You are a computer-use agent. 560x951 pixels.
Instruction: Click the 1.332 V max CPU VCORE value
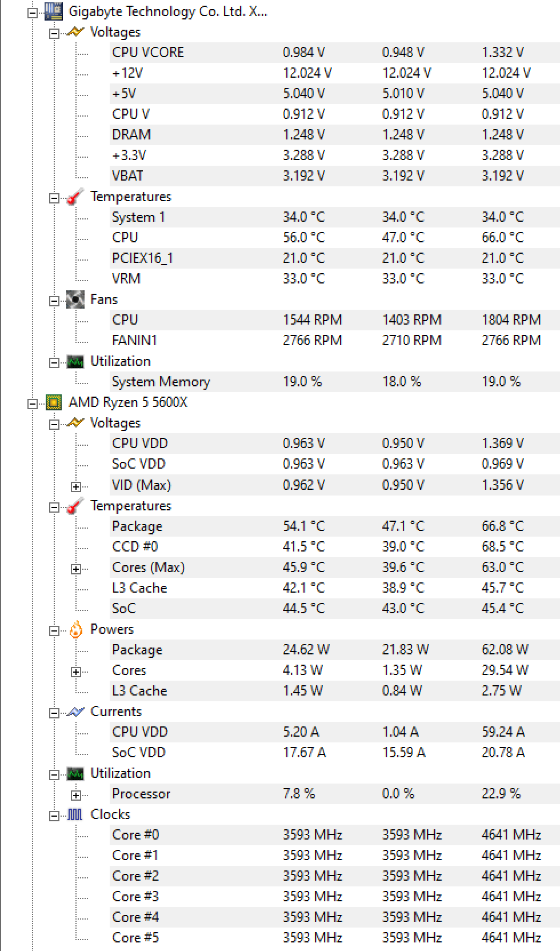(503, 53)
